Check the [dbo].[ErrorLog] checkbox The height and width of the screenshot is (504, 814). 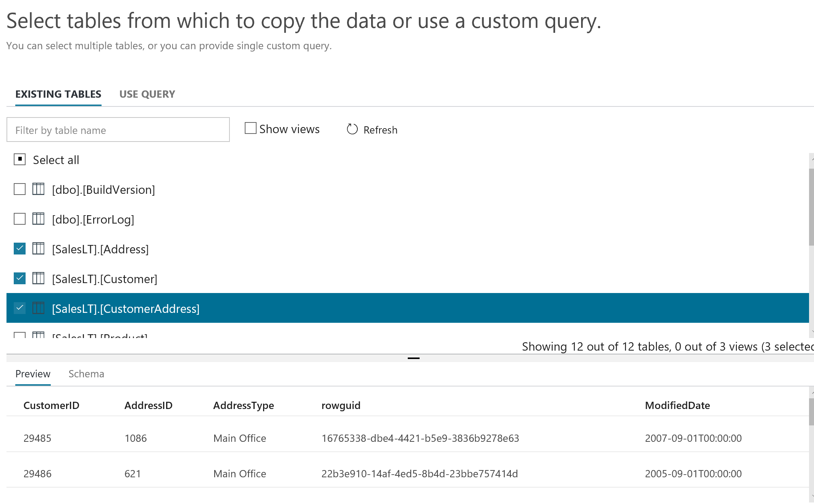tap(19, 219)
